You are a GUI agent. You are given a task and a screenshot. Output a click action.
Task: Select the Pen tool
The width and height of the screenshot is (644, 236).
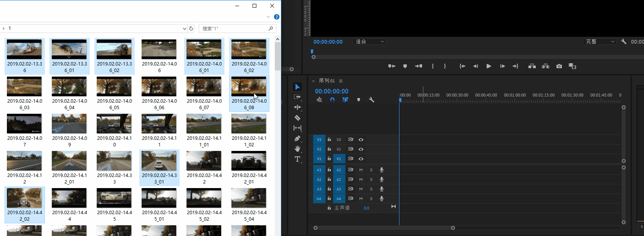point(297,139)
